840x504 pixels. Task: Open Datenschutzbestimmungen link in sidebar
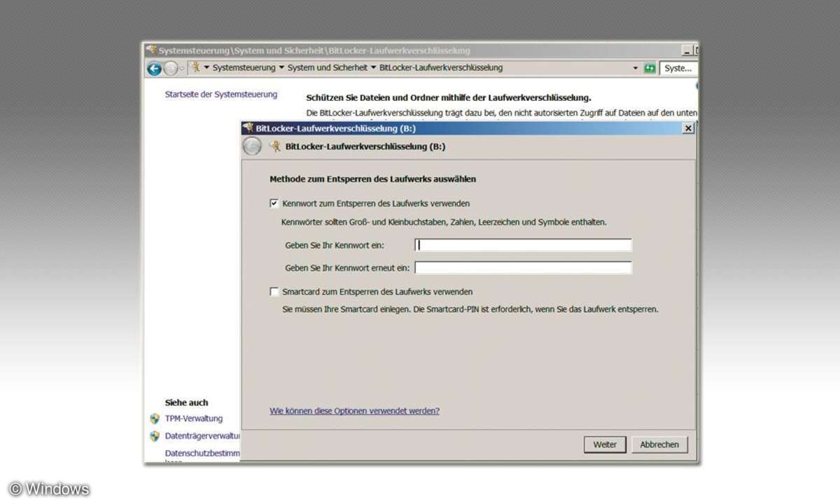click(202, 453)
